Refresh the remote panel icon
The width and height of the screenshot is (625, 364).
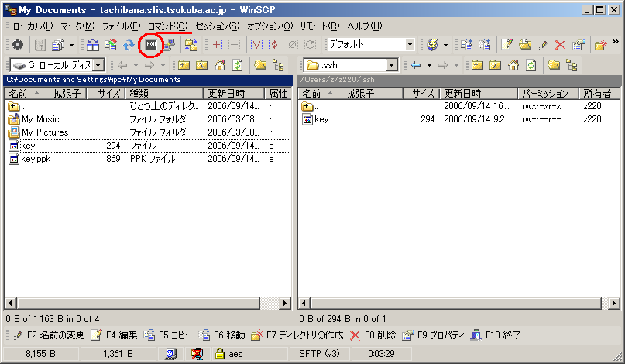[531, 65]
